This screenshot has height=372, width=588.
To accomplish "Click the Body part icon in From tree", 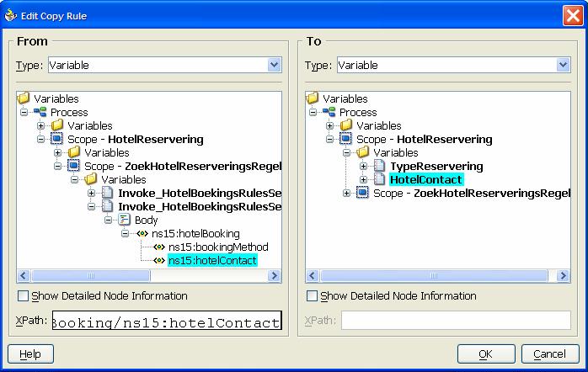I will 124,220.
